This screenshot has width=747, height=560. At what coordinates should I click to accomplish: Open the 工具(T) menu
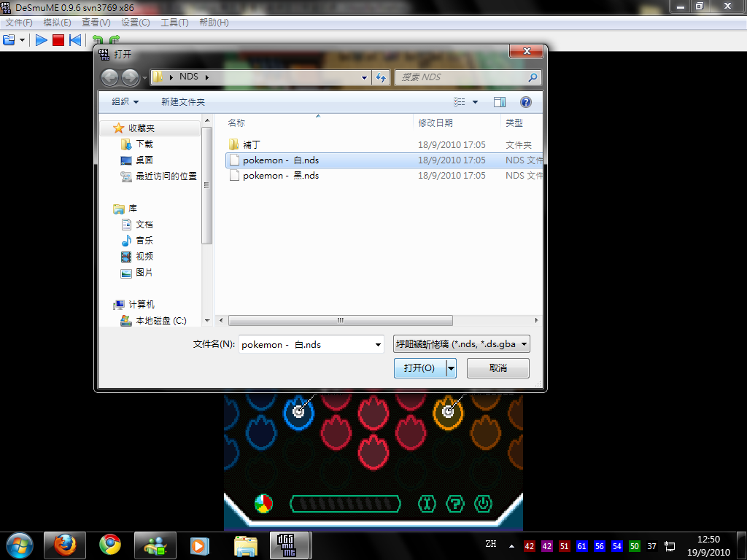pyautogui.click(x=174, y=23)
